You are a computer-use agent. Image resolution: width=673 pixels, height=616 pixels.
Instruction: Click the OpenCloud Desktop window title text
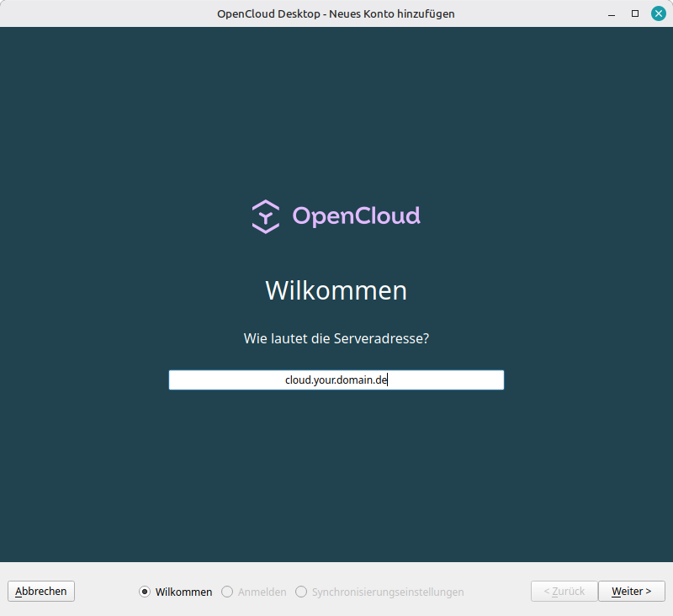click(x=336, y=13)
